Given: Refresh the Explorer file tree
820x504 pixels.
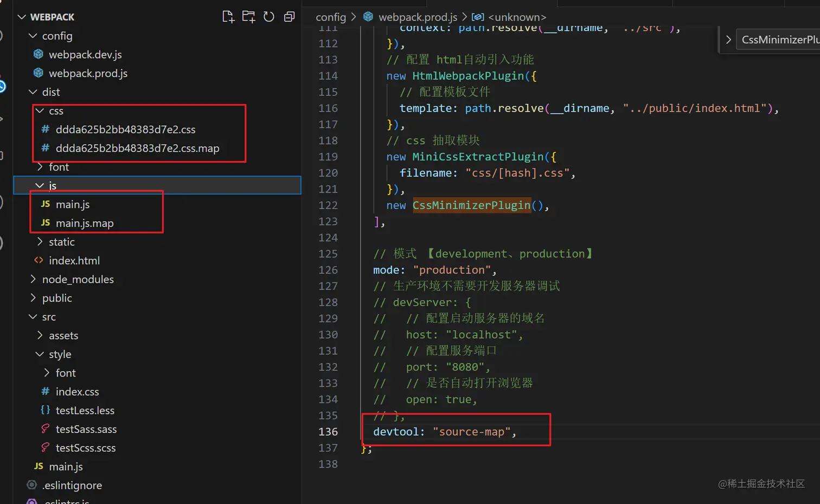Looking at the screenshot, I should coord(269,17).
